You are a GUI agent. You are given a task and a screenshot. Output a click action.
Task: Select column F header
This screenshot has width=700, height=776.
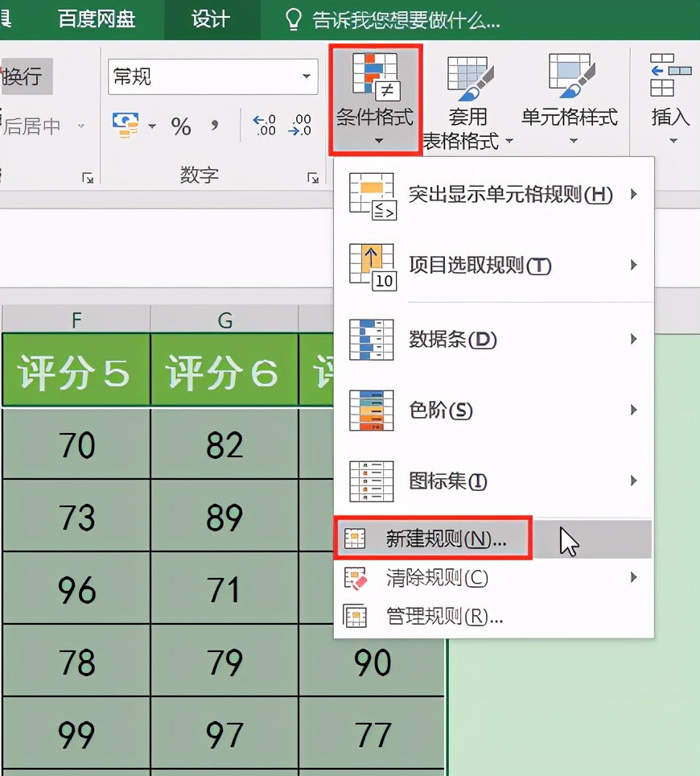tap(76, 320)
